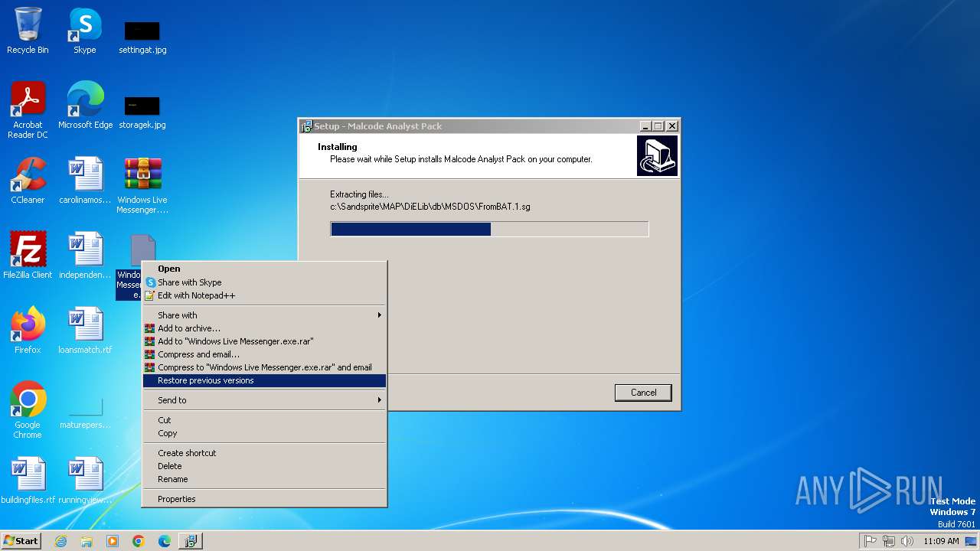Image resolution: width=980 pixels, height=551 pixels.
Task: Click the Action Center flag tray icon
Action: 871,541
